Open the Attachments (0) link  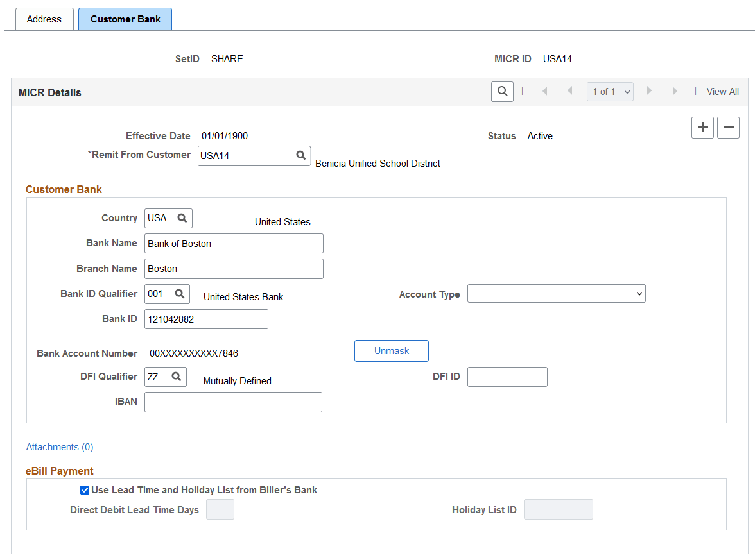(59, 446)
